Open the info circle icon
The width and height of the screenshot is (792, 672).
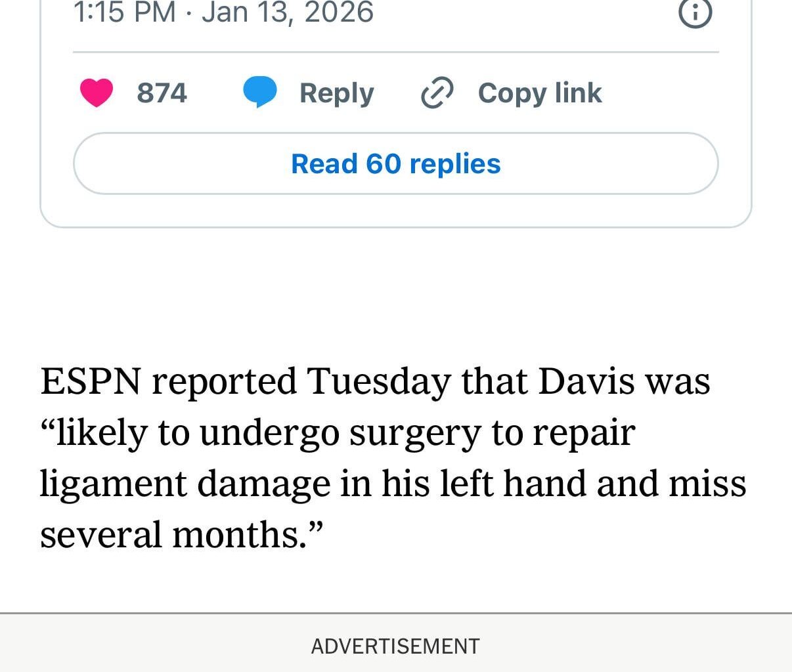(x=695, y=14)
